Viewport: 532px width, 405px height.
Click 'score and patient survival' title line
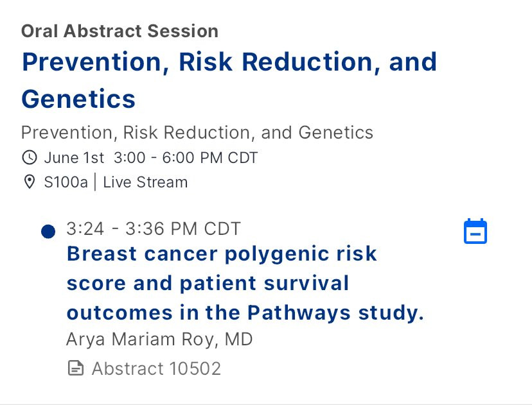click(208, 283)
